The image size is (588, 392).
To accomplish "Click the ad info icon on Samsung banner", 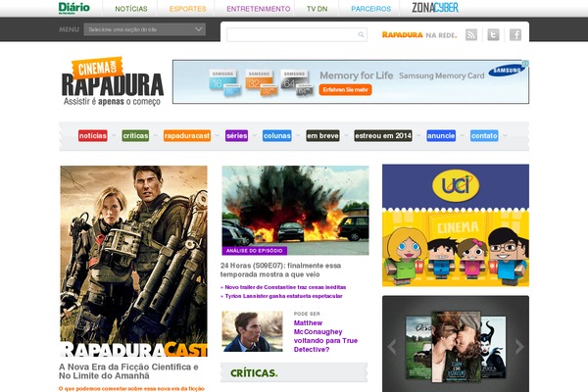I will pyautogui.click(x=525, y=64).
